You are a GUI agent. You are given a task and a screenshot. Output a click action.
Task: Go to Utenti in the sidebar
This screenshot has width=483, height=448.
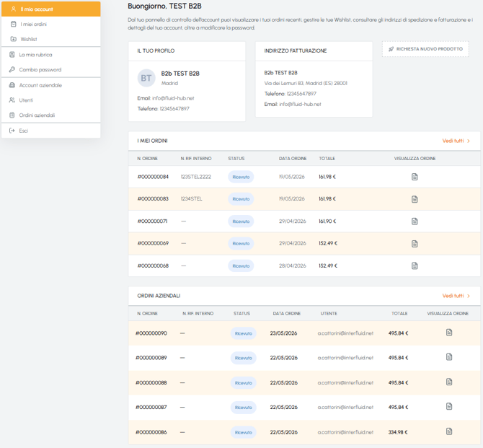point(51,100)
